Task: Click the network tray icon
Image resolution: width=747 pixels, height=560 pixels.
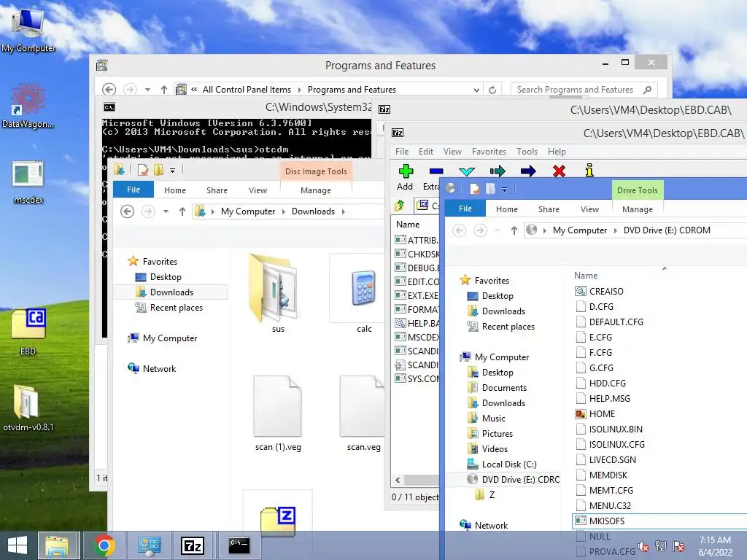Action: (661, 545)
